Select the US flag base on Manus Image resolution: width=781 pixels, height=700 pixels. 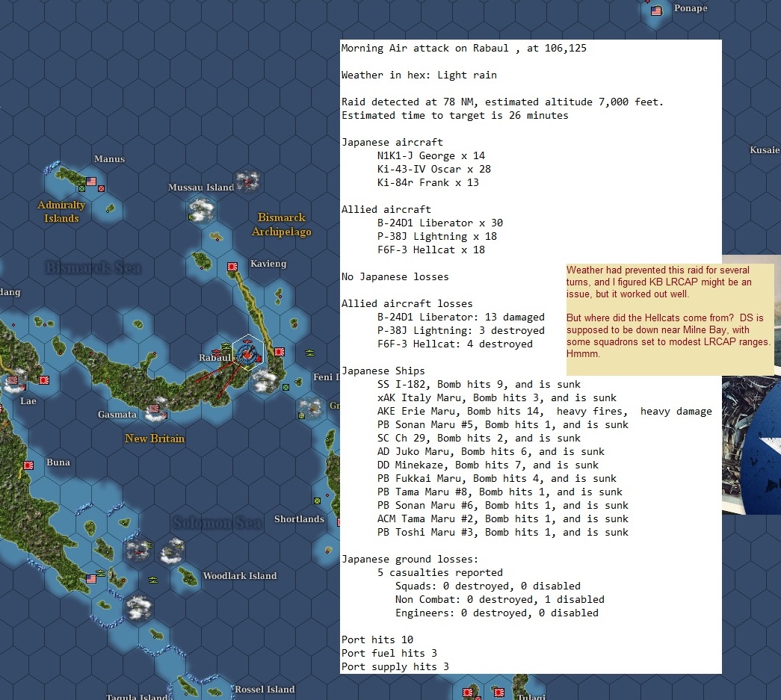click(x=91, y=182)
